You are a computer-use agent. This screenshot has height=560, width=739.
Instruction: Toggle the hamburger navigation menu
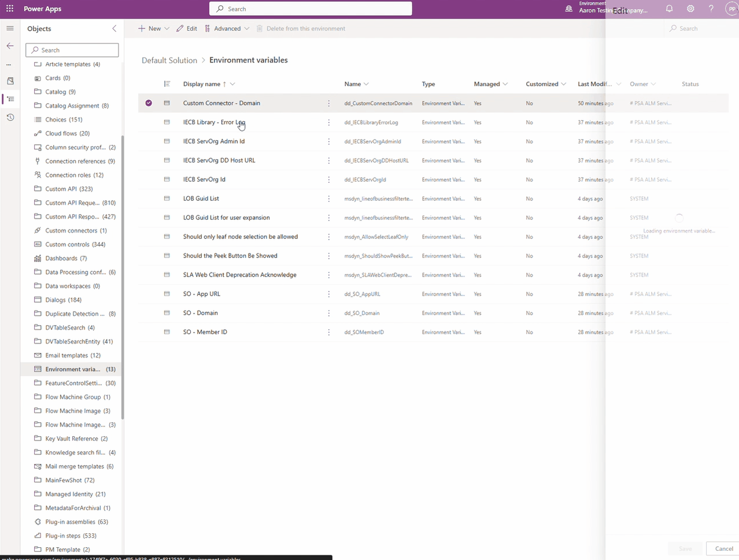point(10,28)
